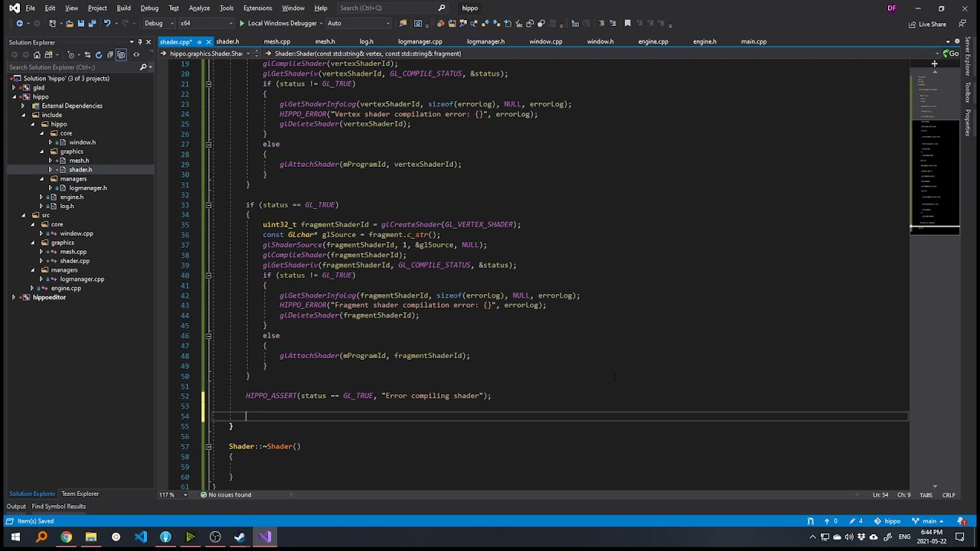Expand the hippoeditor project node

[14, 297]
